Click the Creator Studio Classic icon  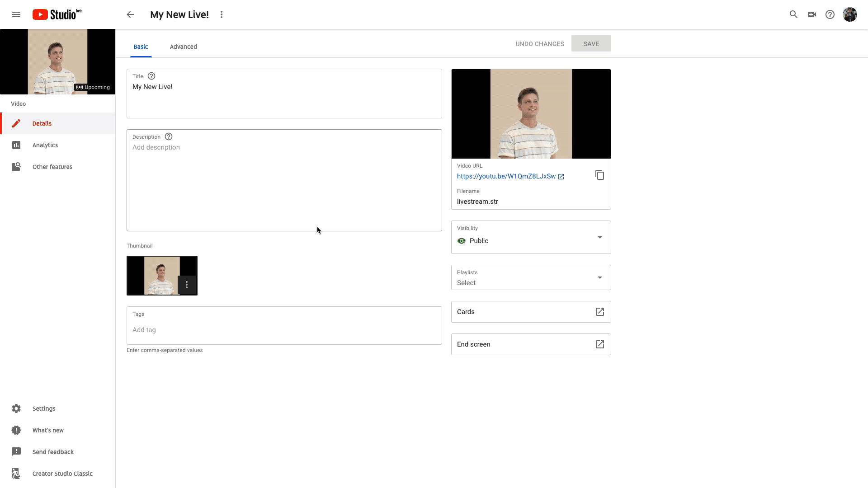[x=16, y=474]
